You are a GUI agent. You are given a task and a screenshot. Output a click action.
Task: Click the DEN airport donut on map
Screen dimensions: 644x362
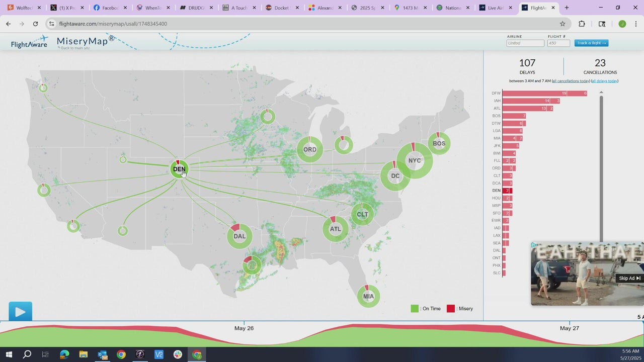coord(179,169)
